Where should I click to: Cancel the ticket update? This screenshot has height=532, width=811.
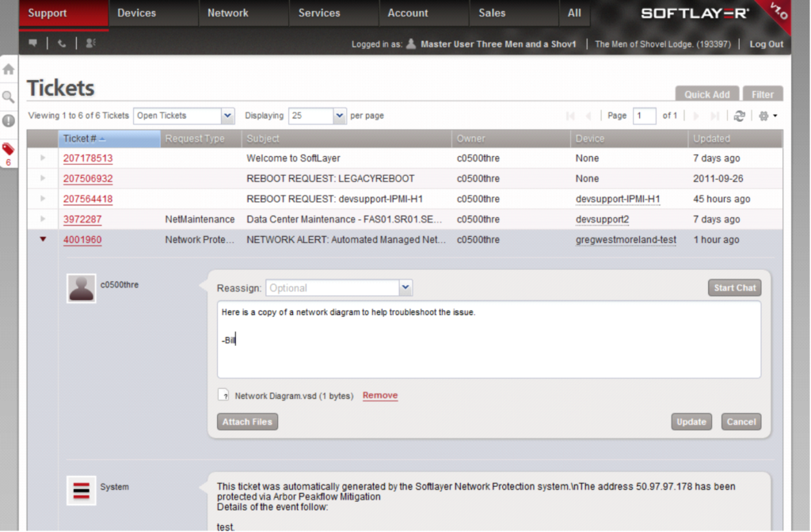741,421
